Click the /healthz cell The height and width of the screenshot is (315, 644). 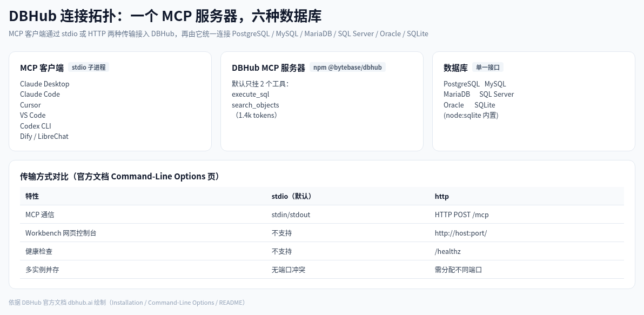click(448, 251)
